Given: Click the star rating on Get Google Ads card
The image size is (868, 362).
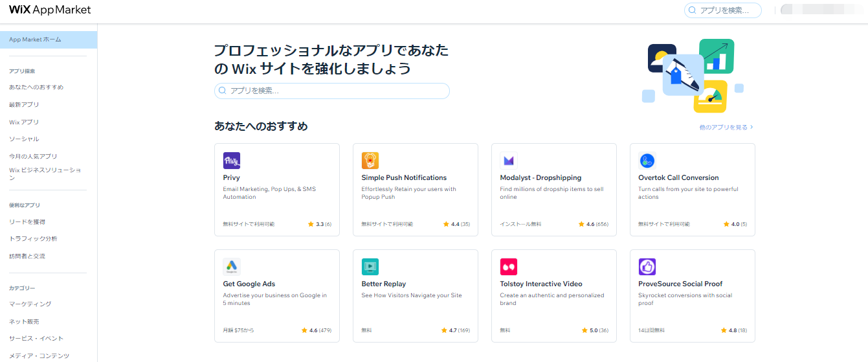Looking at the screenshot, I should point(317,330).
